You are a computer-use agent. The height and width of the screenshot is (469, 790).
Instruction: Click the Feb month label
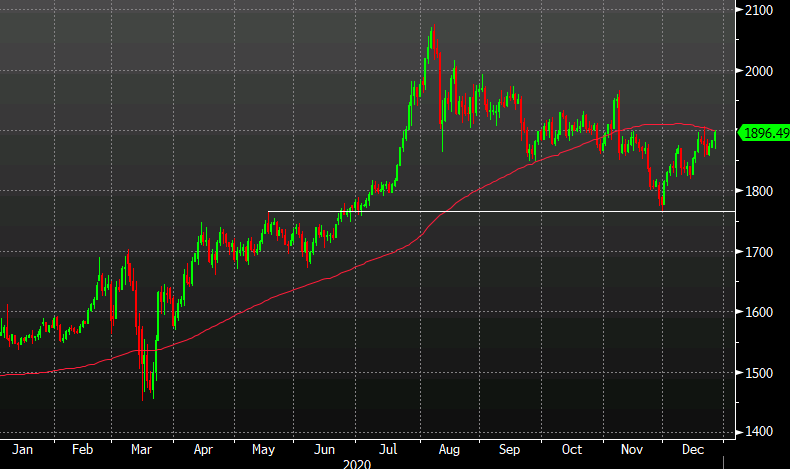tap(82, 449)
